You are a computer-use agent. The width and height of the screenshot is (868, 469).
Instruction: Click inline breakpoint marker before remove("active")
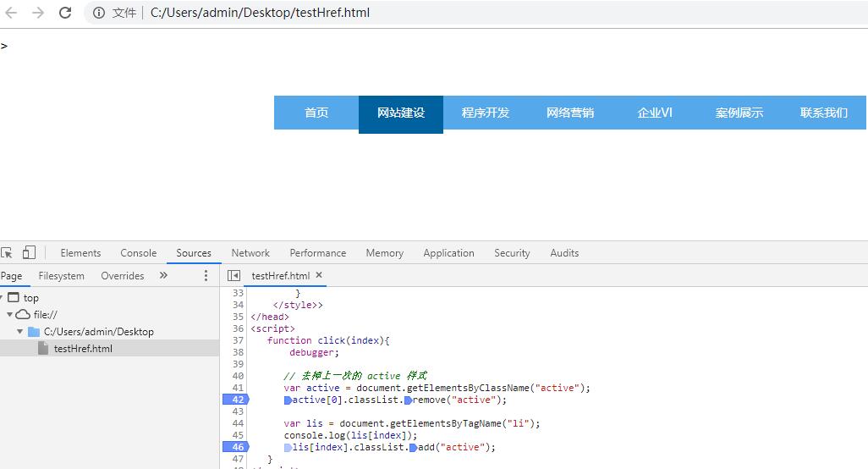[x=408, y=400]
